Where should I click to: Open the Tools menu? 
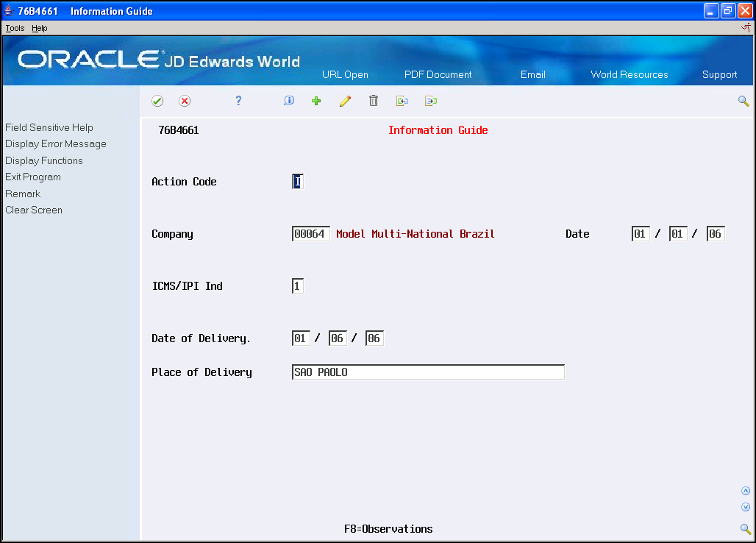click(15, 28)
